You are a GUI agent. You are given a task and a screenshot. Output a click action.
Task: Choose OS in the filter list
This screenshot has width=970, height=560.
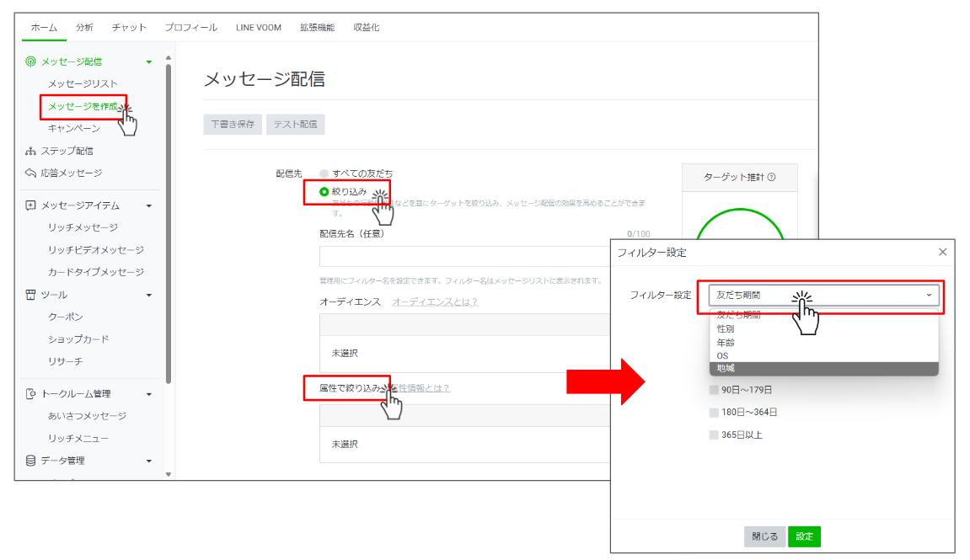click(x=823, y=355)
